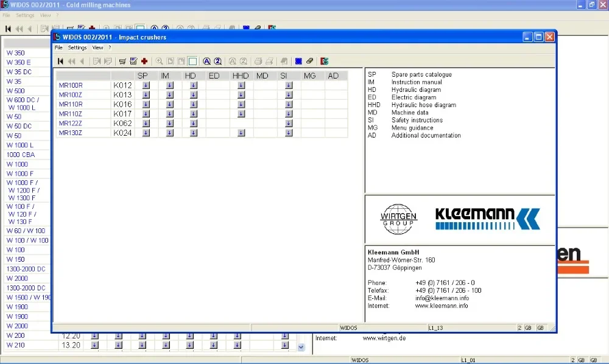The width and height of the screenshot is (609, 364).
Task: Click scroll-down arrow of background table scrollbar
Action: pyautogui.click(x=301, y=347)
